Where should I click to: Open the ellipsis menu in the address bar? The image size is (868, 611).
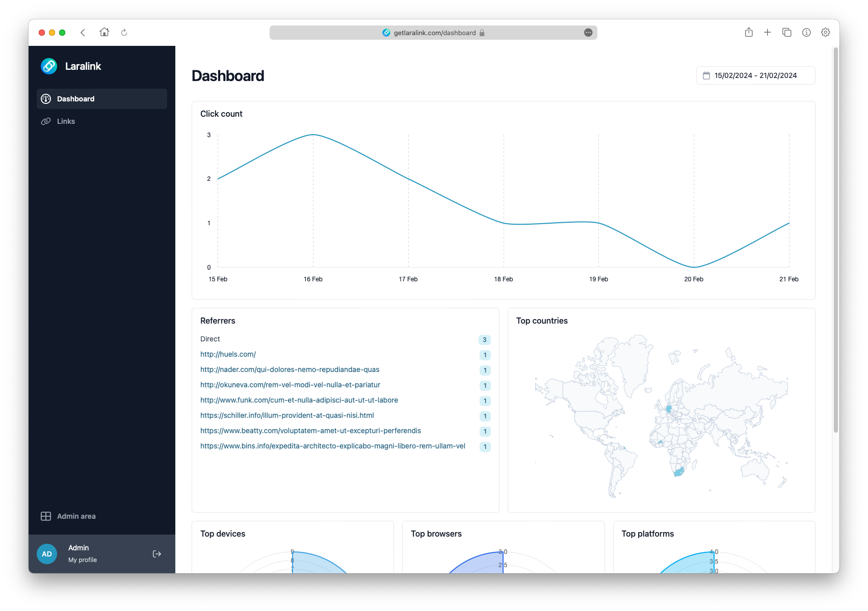[x=588, y=32]
